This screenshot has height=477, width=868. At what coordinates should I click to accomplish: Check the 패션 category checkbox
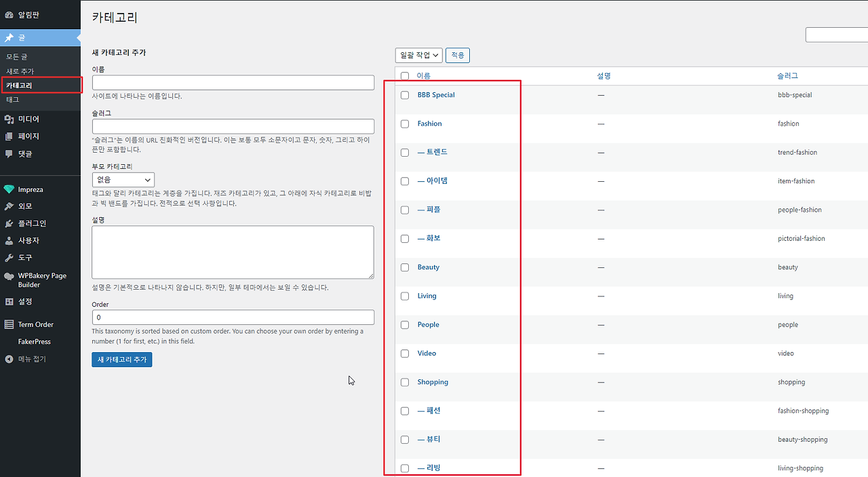pos(405,411)
